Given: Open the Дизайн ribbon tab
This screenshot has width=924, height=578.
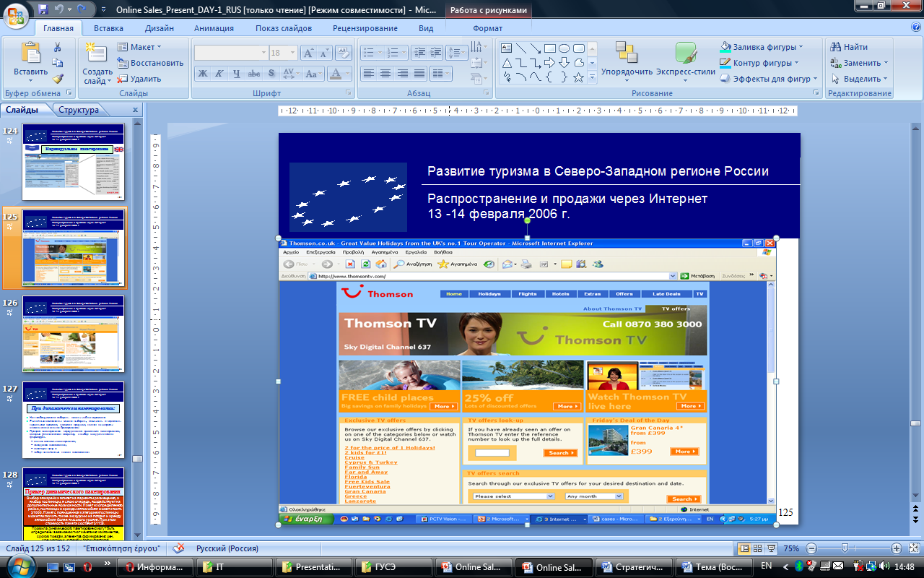Looking at the screenshot, I should (x=159, y=28).
